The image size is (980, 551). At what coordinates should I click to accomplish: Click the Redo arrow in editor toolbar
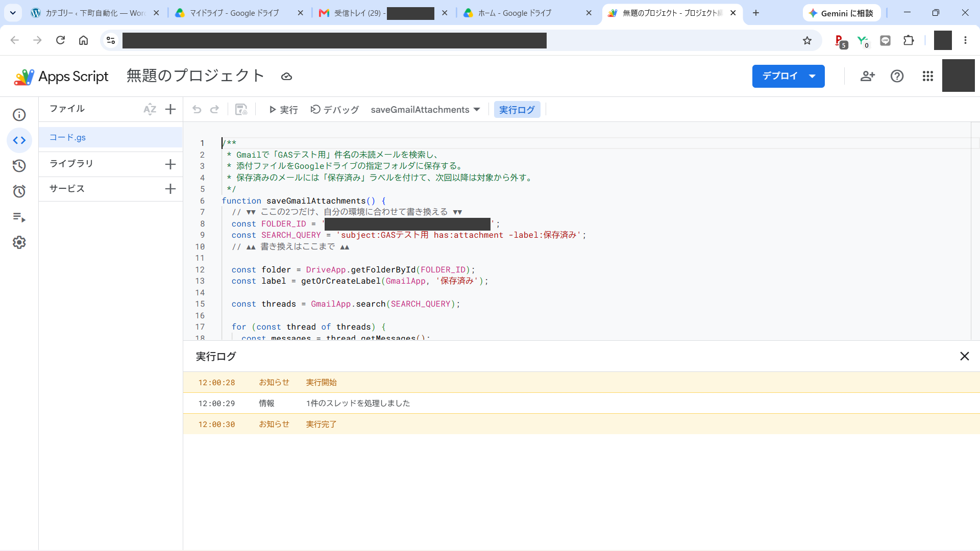tap(215, 110)
